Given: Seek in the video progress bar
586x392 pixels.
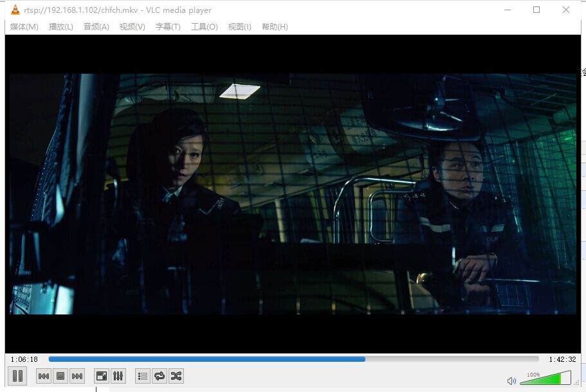Looking at the screenshot, I should (293, 359).
